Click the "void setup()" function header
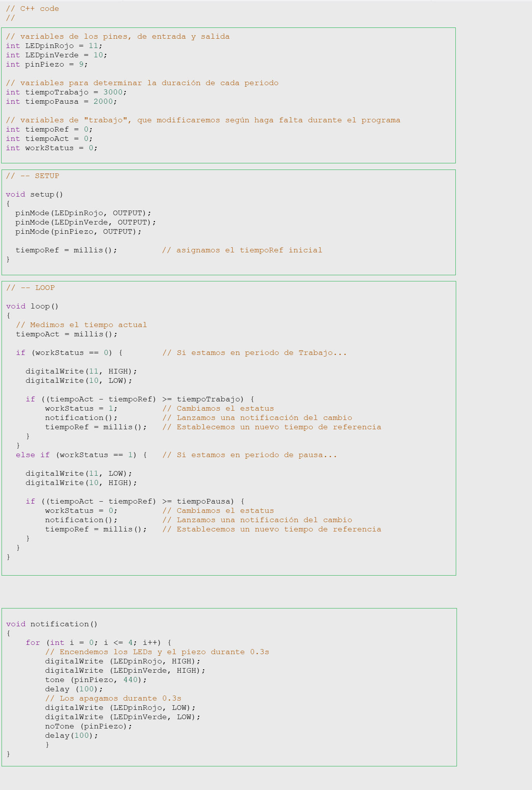The width and height of the screenshot is (532, 790). 34,194
